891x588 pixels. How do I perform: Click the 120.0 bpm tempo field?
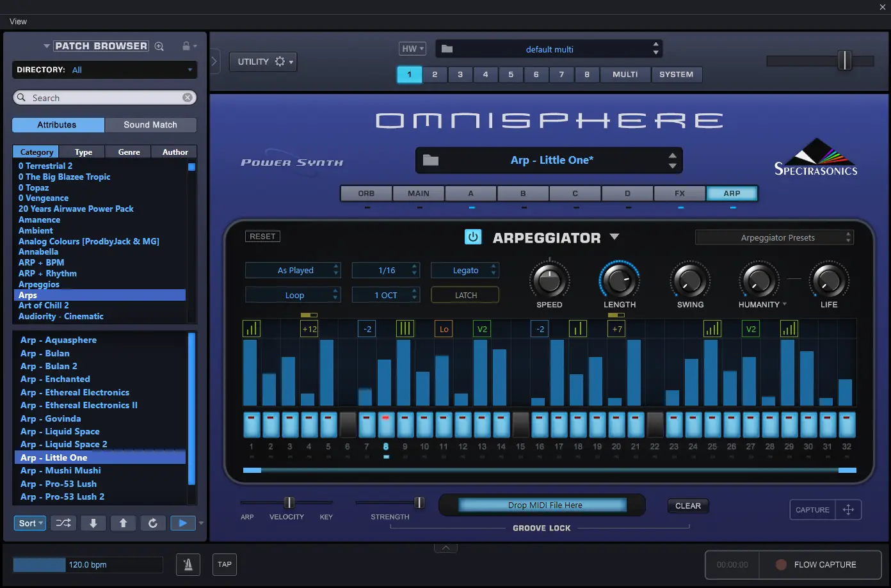click(x=88, y=565)
